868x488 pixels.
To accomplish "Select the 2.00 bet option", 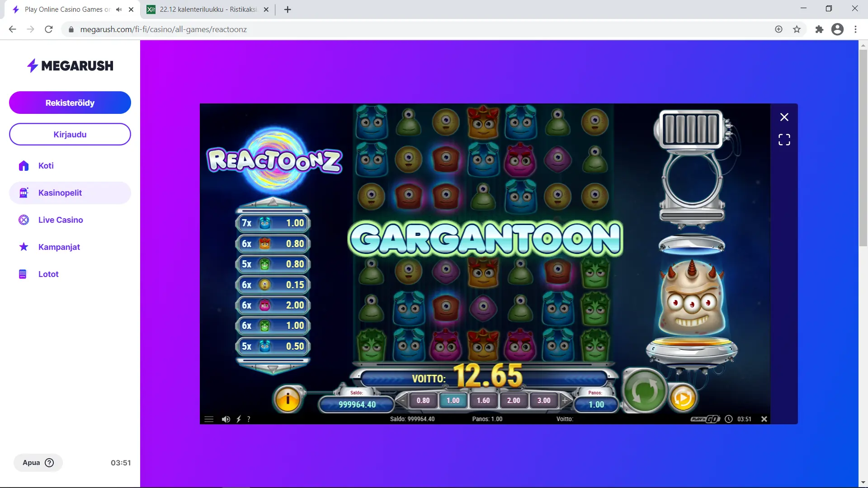I will click(514, 400).
